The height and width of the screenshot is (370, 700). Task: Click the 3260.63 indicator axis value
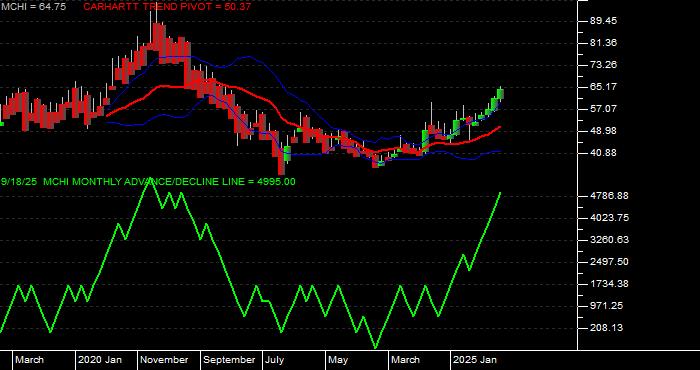(609, 240)
